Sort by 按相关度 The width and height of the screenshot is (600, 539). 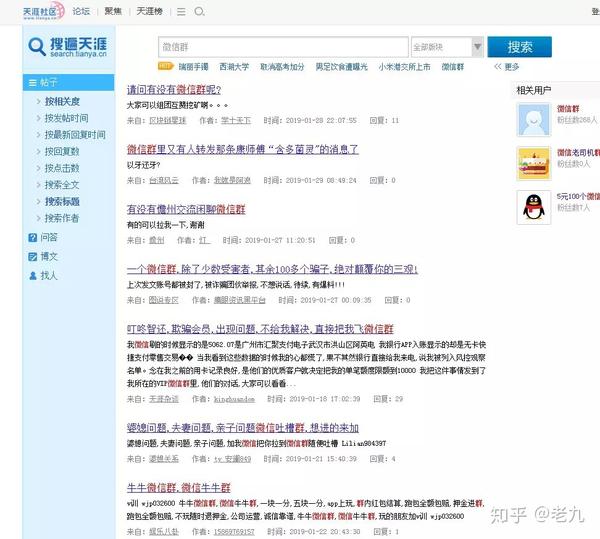pos(62,101)
